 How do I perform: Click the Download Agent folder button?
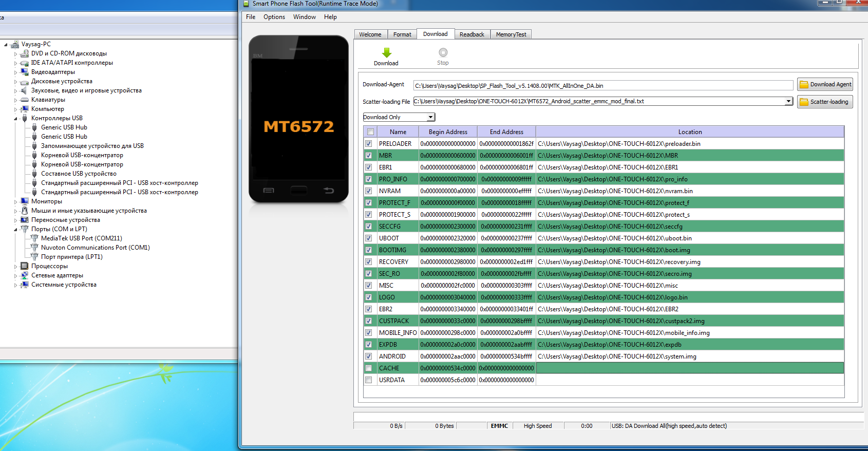point(825,85)
